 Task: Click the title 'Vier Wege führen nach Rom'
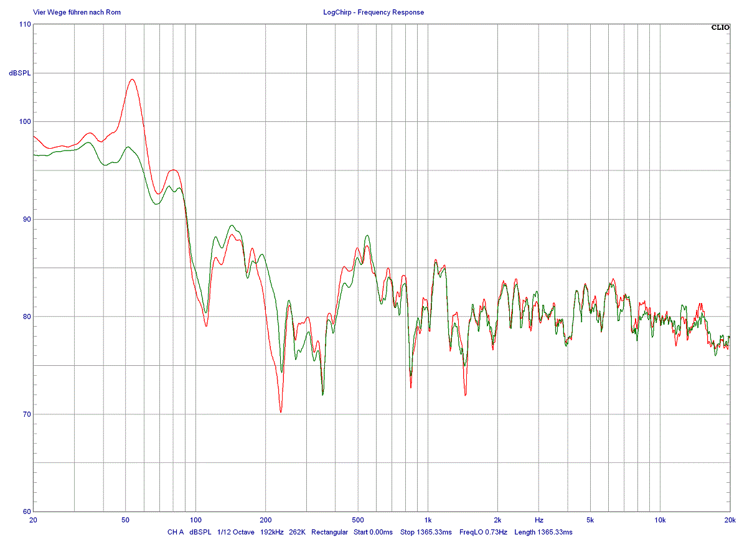[x=77, y=12]
